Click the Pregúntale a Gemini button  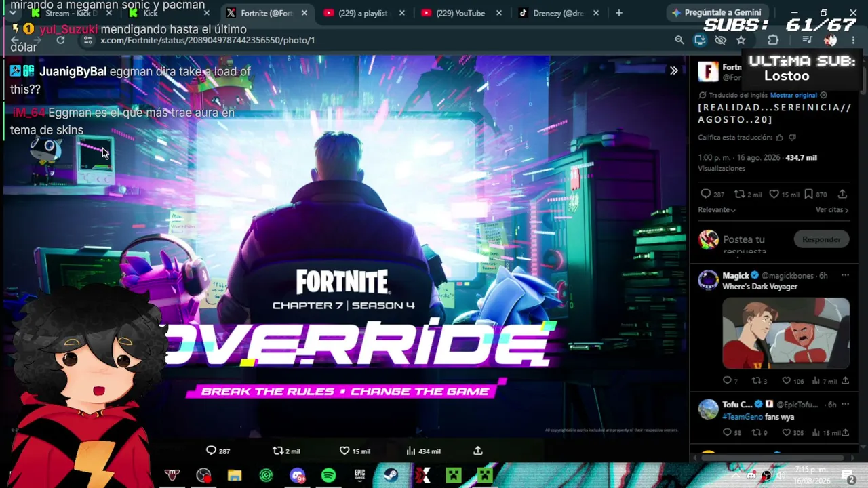tap(716, 12)
